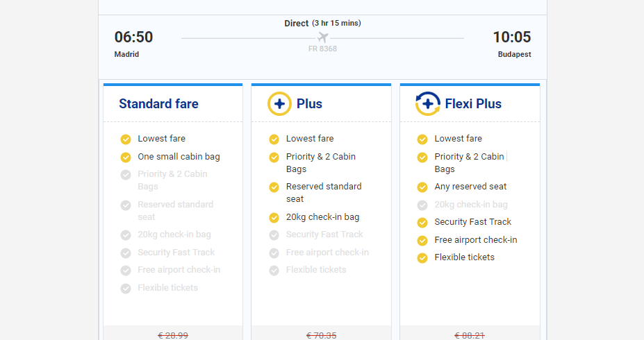Click yellow check next to Security Fast Track

click(x=422, y=222)
